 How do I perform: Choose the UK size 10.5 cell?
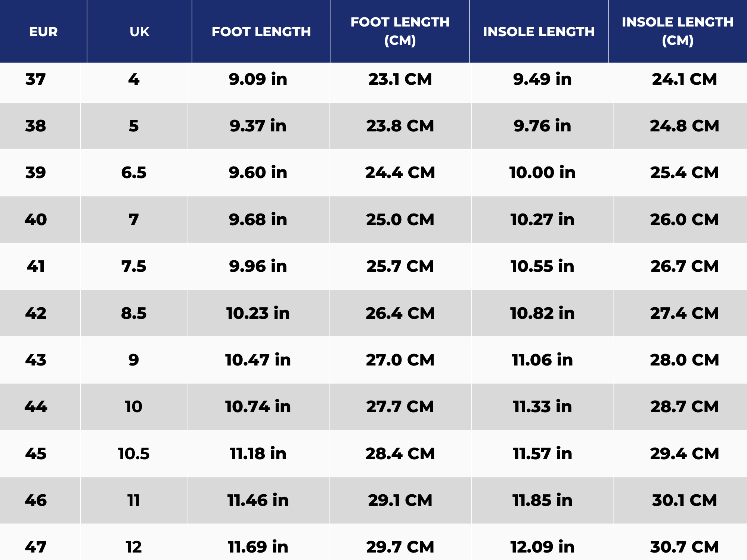click(134, 454)
